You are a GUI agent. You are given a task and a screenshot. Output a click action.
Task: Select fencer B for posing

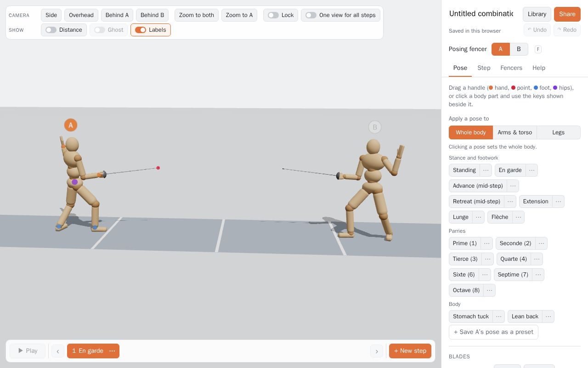point(519,49)
